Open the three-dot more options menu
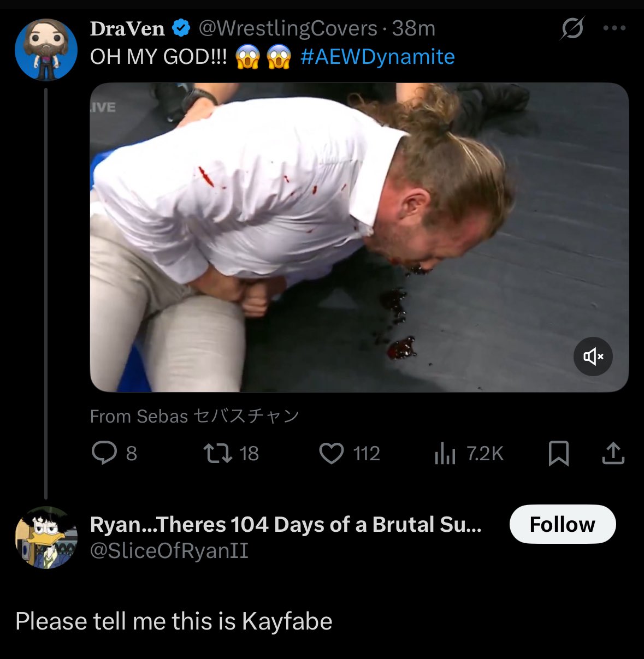The image size is (644, 659). [614, 28]
